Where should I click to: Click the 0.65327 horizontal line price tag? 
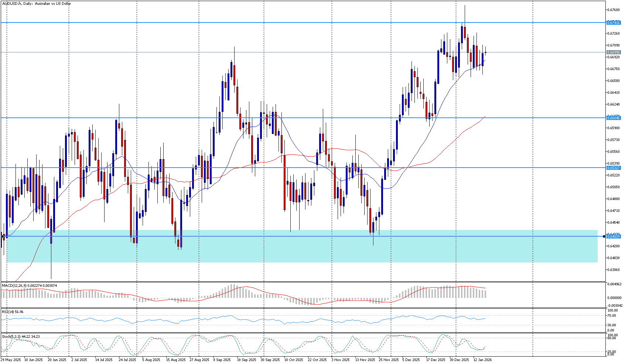coord(613,168)
